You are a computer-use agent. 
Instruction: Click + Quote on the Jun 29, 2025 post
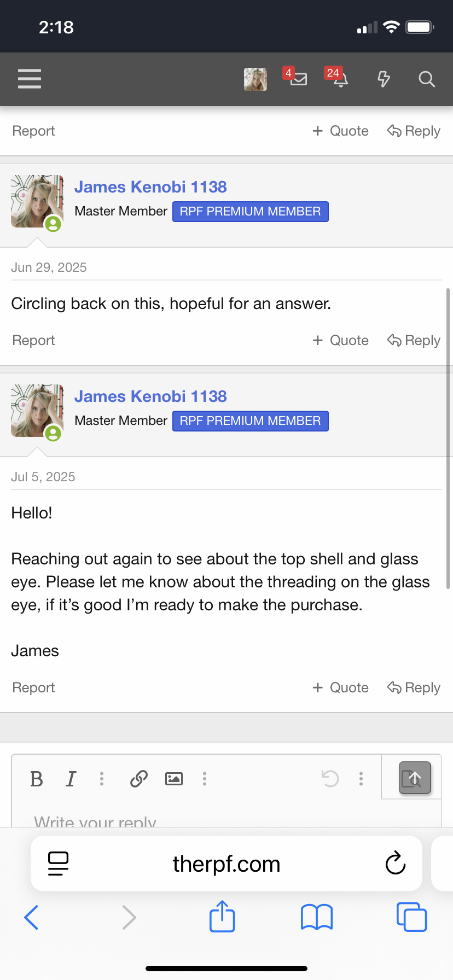(340, 340)
